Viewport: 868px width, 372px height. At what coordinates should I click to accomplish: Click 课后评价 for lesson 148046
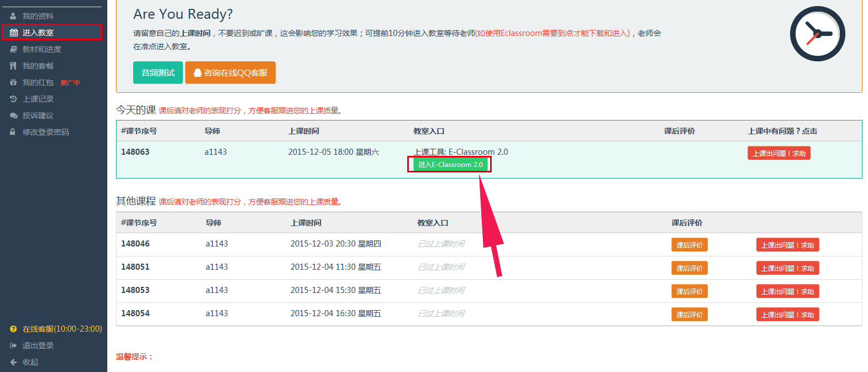click(x=689, y=245)
